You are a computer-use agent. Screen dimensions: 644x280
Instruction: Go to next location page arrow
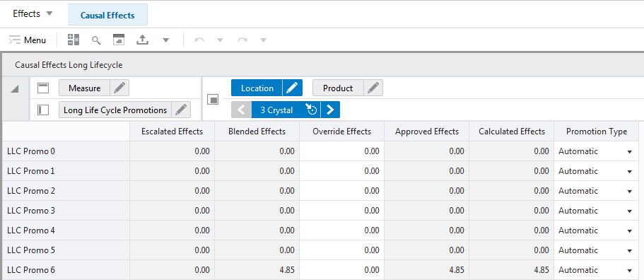330,110
